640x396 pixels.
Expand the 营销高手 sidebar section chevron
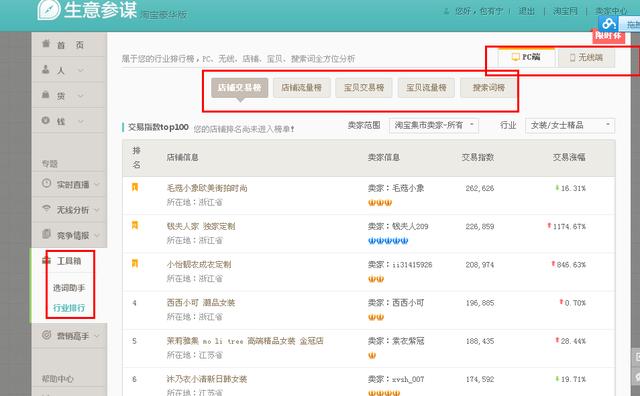97,336
